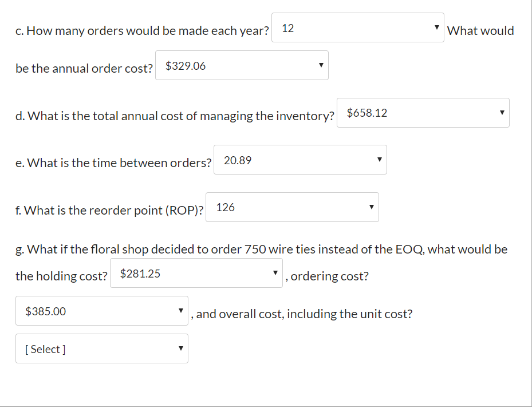
Task: Open the holding cost dropdown showing $281.25
Action: click(x=196, y=273)
